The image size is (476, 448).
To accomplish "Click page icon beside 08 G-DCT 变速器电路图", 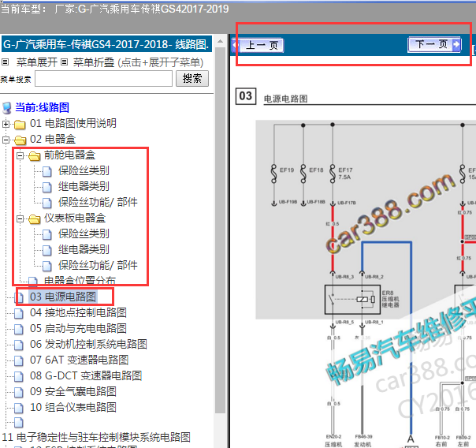I will click(x=18, y=377).
